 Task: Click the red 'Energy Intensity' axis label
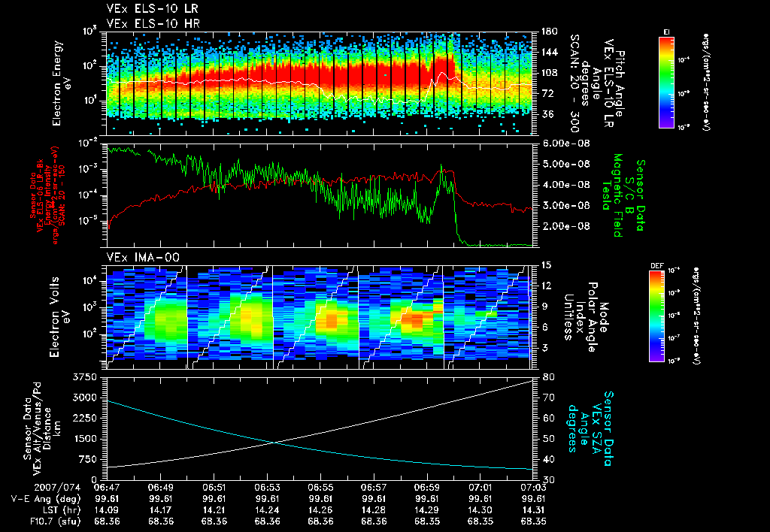pos(47,195)
